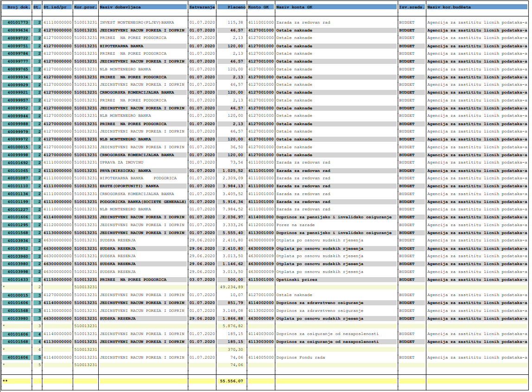This screenshot has width=532, height=392.
Task: Select the 'Zatvaranje' column header
Action: tap(202, 8)
